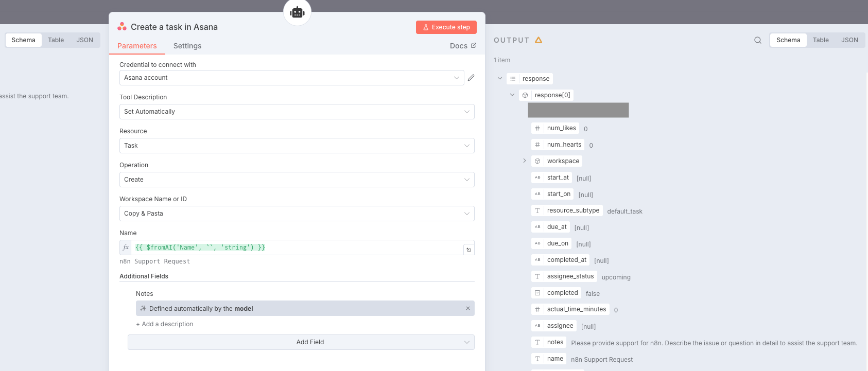Click the hash icon beside num_hearts
The image size is (868, 371).
point(537,145)
